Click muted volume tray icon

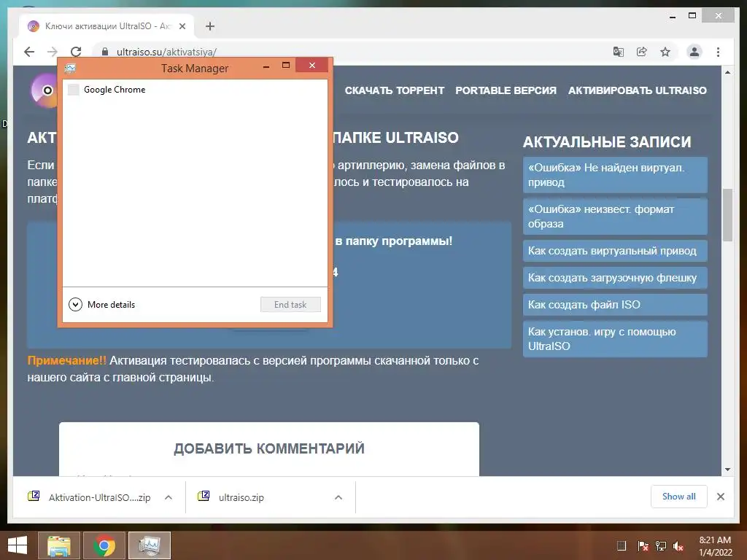click(678, 546)
